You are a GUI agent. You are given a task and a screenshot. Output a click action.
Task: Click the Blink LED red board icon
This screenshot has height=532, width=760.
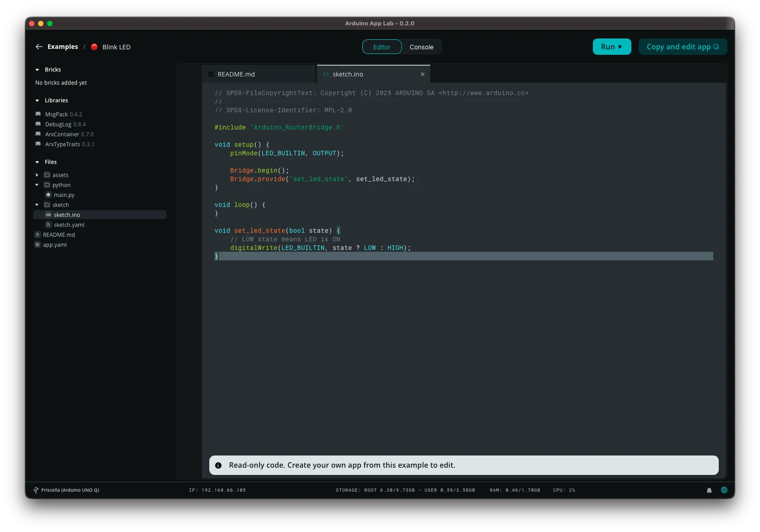pyautogui.click(x=94, y=47)
